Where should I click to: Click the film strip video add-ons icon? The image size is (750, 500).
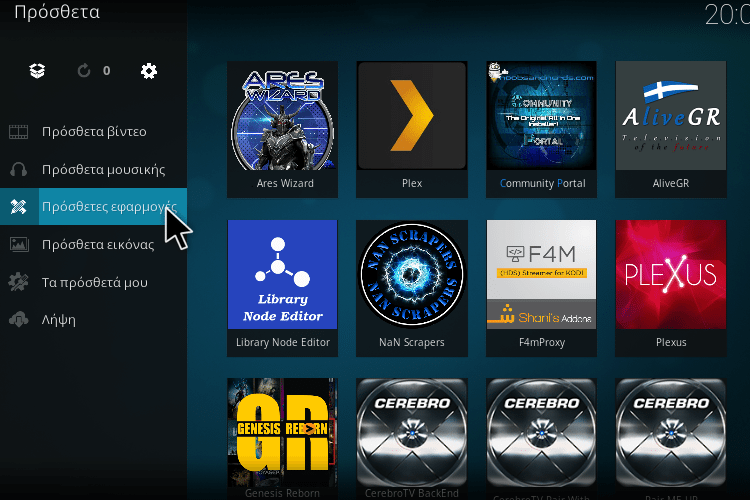pos(19,132)
